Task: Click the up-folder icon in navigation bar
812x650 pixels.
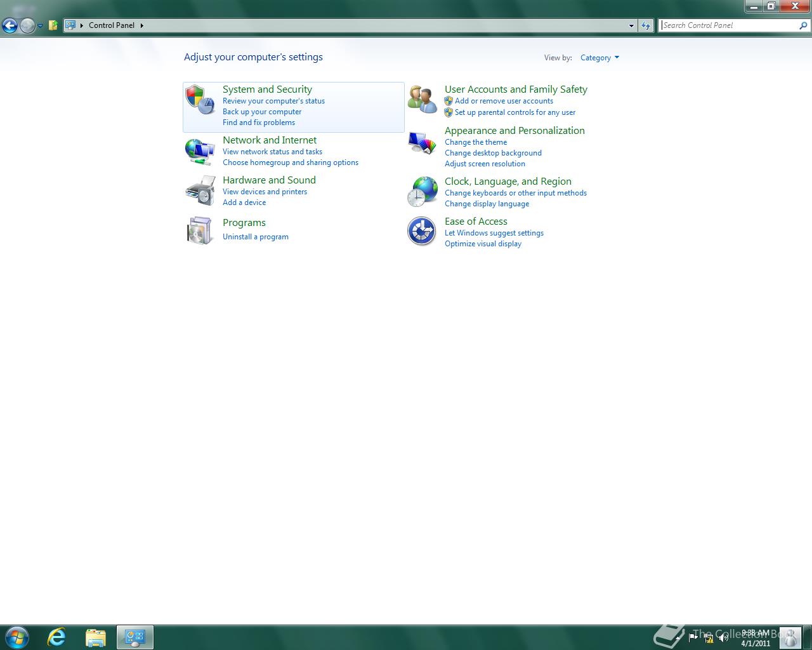Action: [x=53, y=25]
